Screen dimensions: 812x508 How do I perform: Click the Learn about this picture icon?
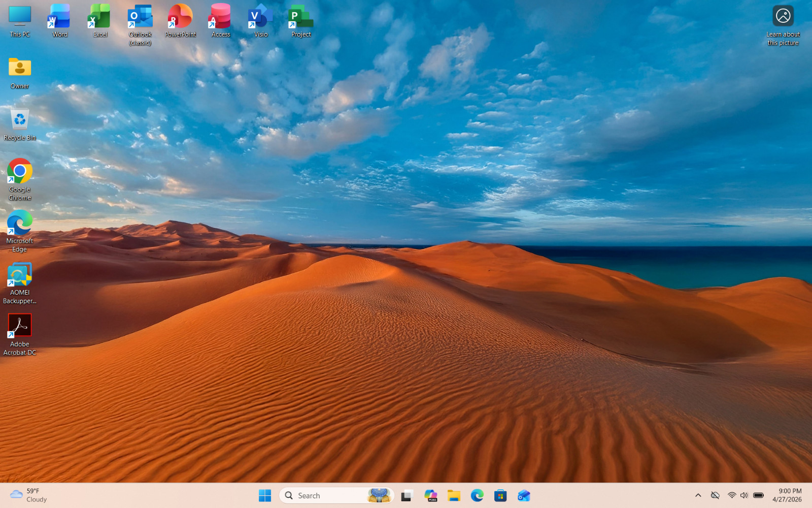click(783, 25)
